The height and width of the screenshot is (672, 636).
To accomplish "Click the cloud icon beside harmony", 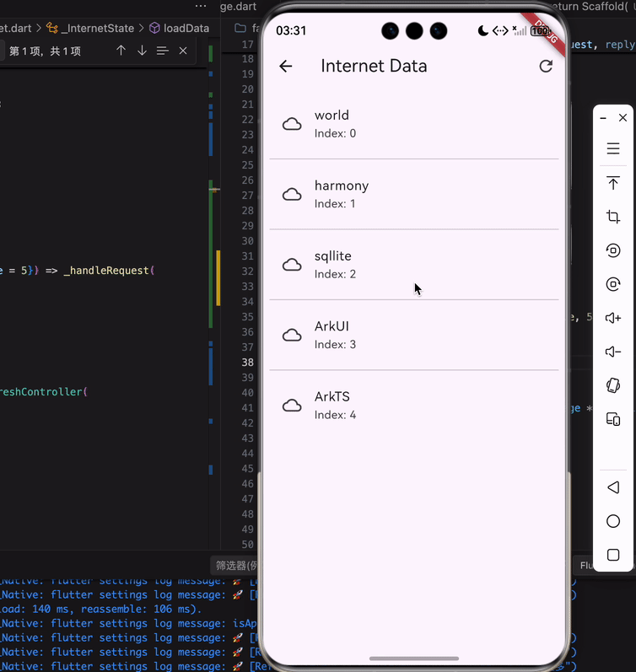I will pos(292,194).
